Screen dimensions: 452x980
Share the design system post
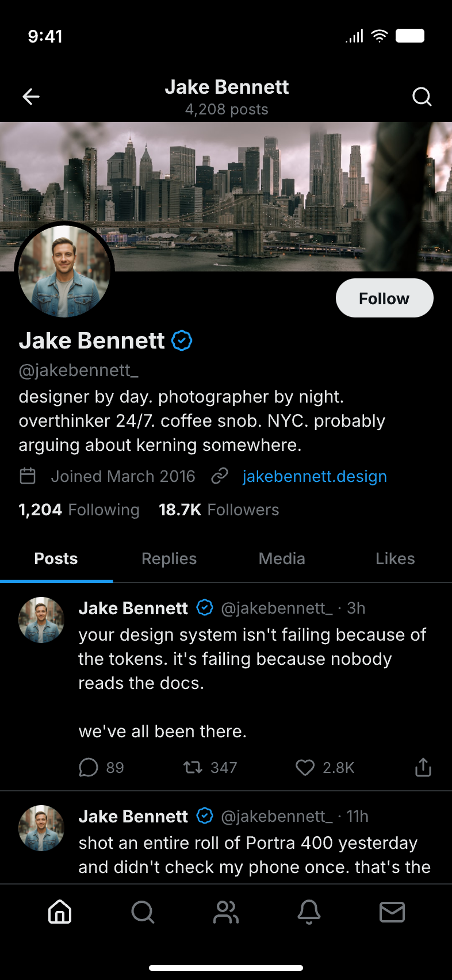point(423,767)
